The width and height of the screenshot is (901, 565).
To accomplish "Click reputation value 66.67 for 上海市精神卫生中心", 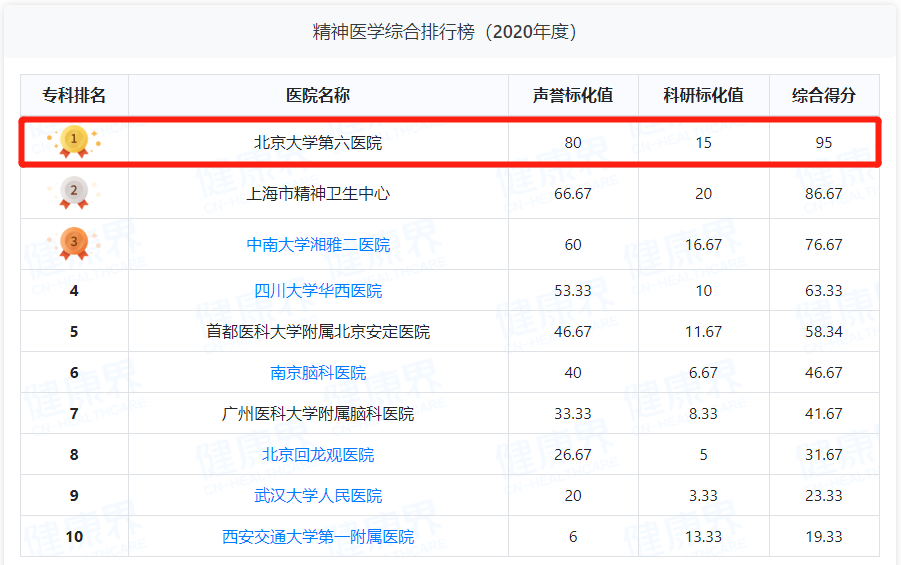I will 573,194.
